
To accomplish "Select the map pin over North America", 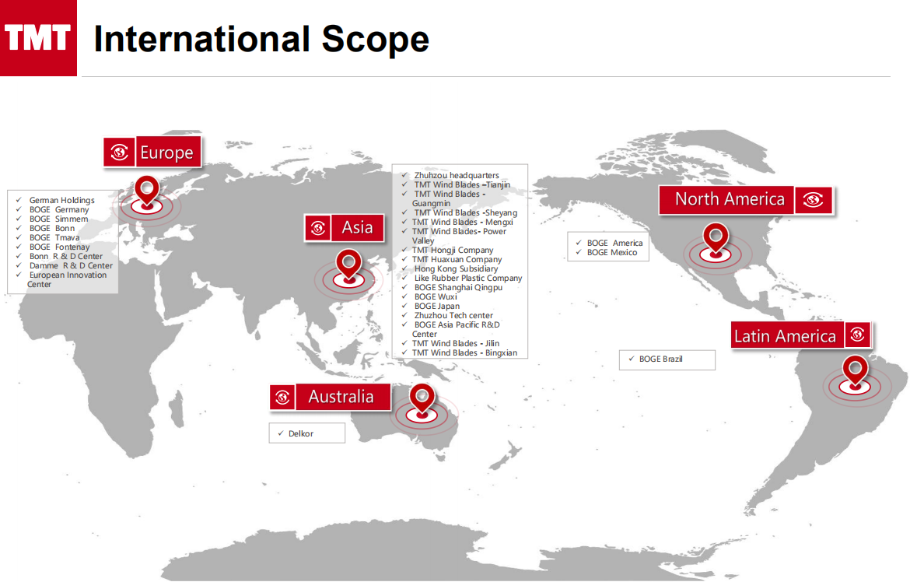I will pos(715,237).
